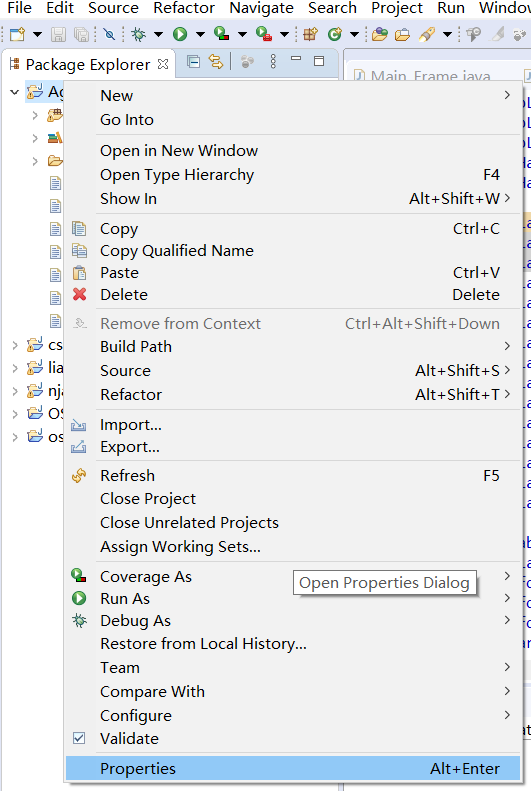The height and width of the screenshot is (791, 531).
Task: Click the green Run toolbar icon
Action: click(x=180, y=34)
